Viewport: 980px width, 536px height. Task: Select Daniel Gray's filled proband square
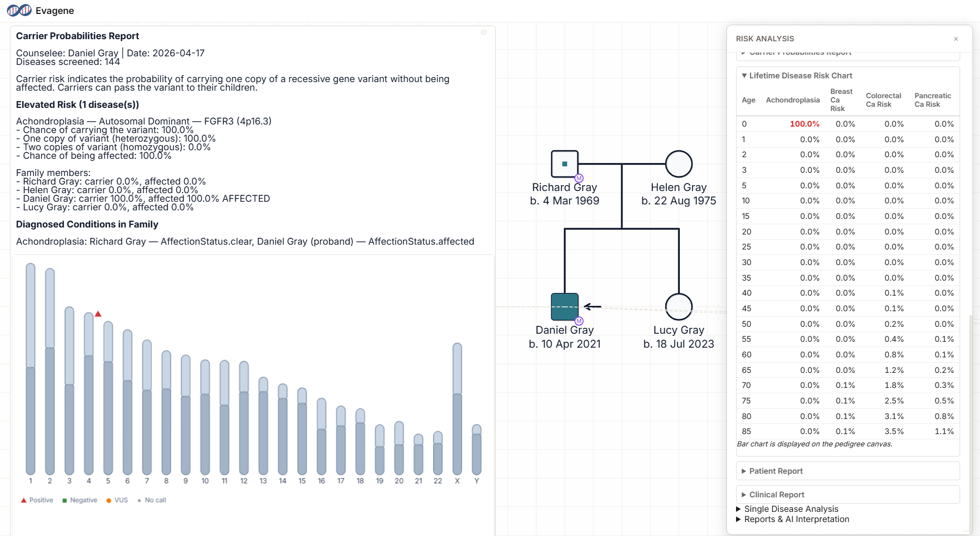coord(565,306)
